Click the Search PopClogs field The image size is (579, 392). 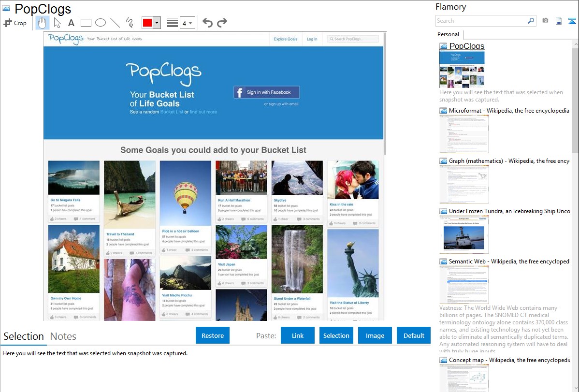pyautogui.click(x=353, y=39)
